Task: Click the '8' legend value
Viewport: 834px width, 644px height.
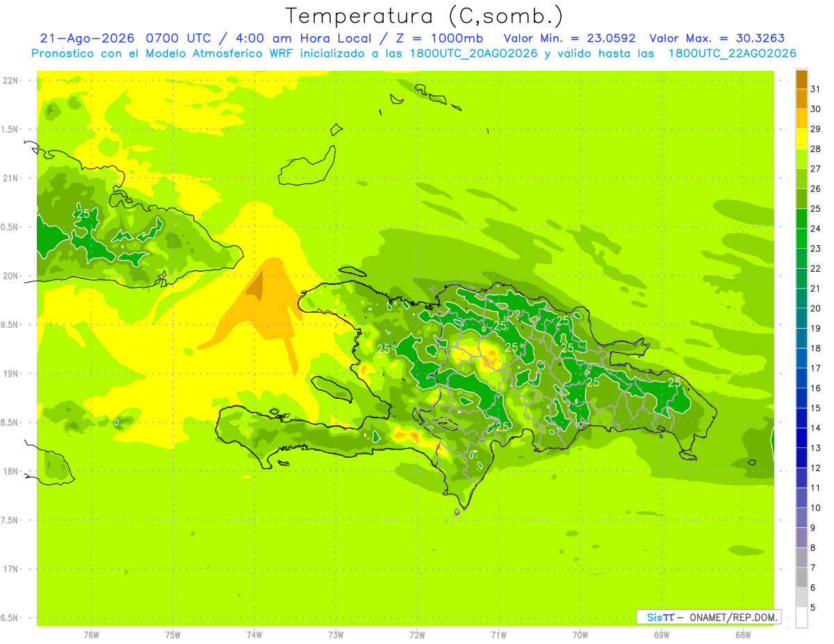Action: pos(813,547)
